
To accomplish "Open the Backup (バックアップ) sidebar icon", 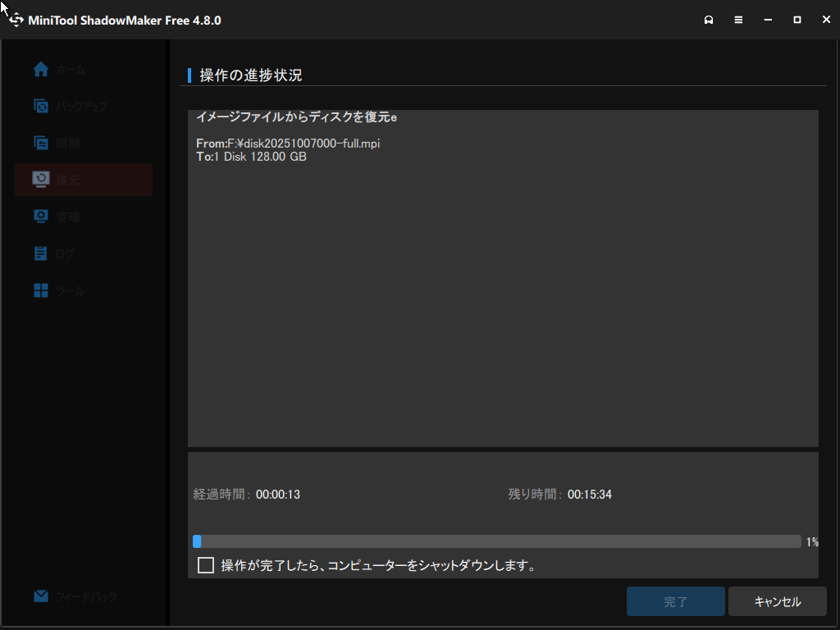I will [41, 106].
